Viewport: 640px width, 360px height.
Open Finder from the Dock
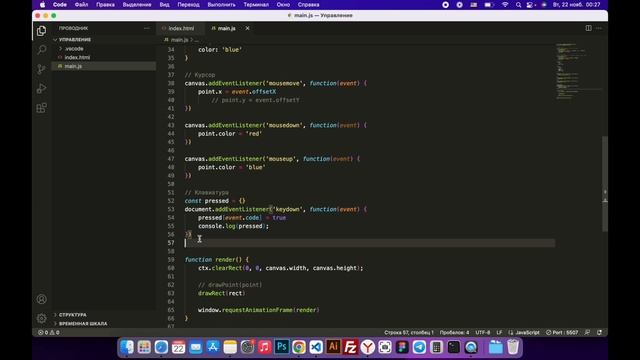pyautogui.click(x=127, y=347)
